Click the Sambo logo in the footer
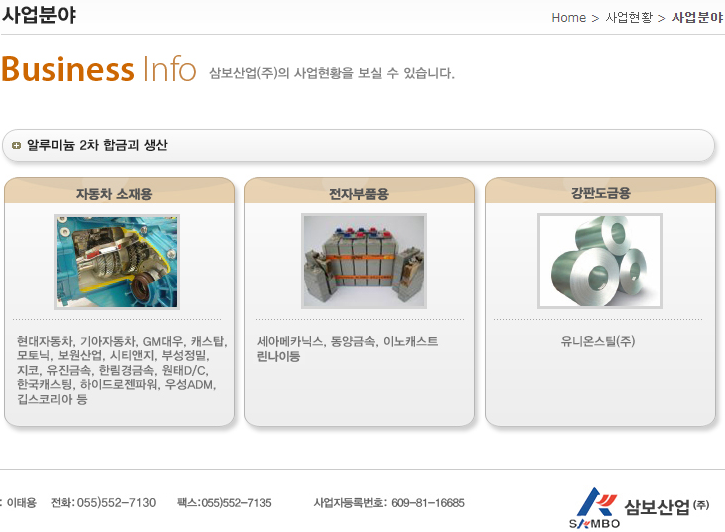The width and height of the screenshot is (725, 532). coord(596,508)
